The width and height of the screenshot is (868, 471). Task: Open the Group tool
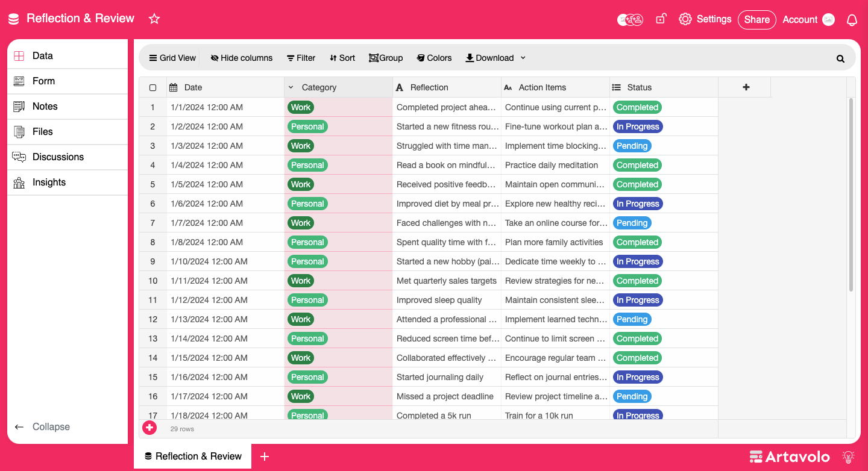coord(386,58)
